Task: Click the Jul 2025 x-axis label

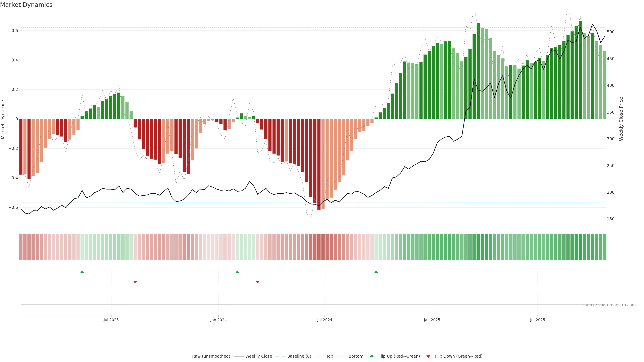Action: (x=538, y=320)
